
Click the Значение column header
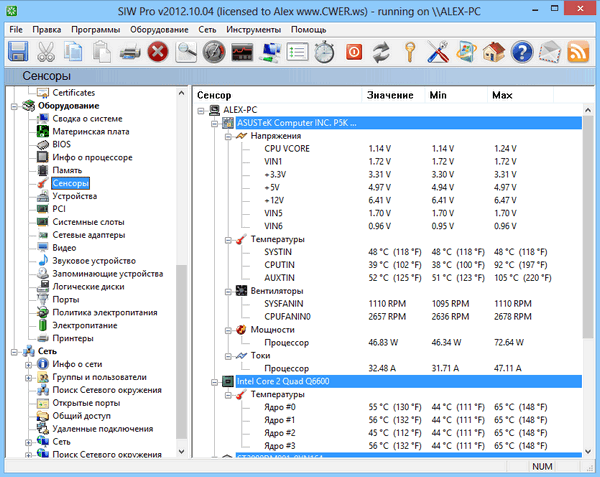[390, 95]
